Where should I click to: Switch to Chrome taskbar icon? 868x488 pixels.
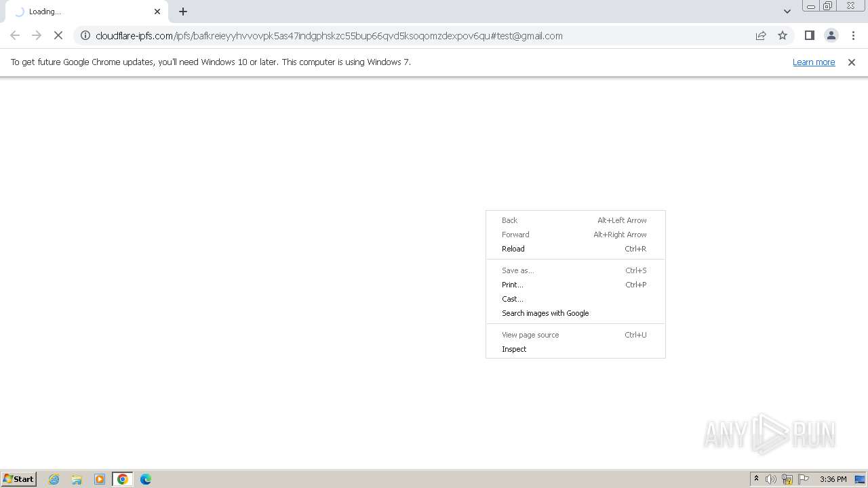(x=123, y=479)
